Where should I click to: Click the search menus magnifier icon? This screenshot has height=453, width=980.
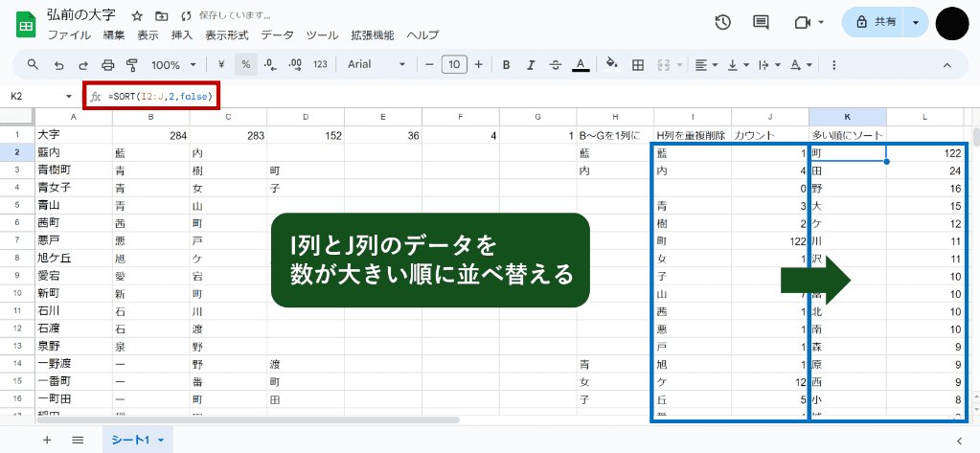tap(34, 64)
